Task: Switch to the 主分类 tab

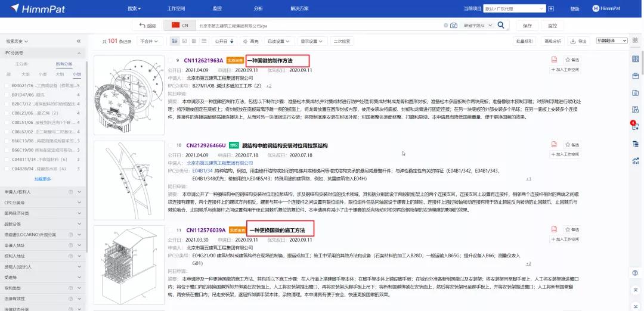Action: point(21,64)
